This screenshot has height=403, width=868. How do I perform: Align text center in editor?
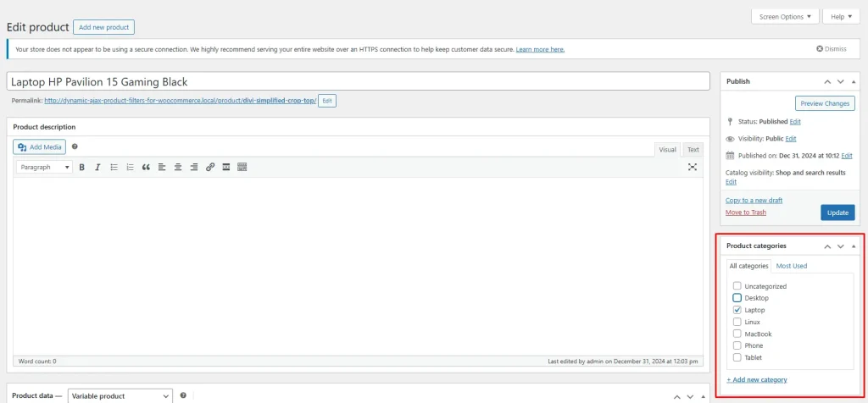(178, 167)
